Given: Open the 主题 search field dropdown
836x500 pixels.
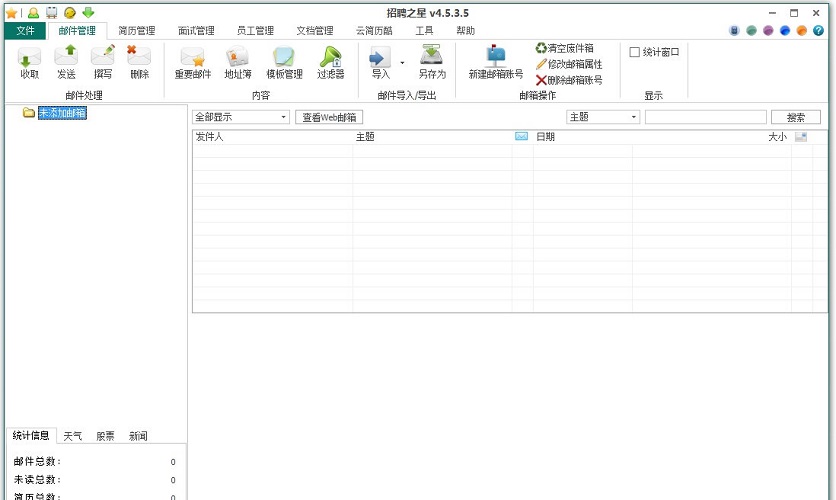Looking at the screenshot, I should [634, 117].
